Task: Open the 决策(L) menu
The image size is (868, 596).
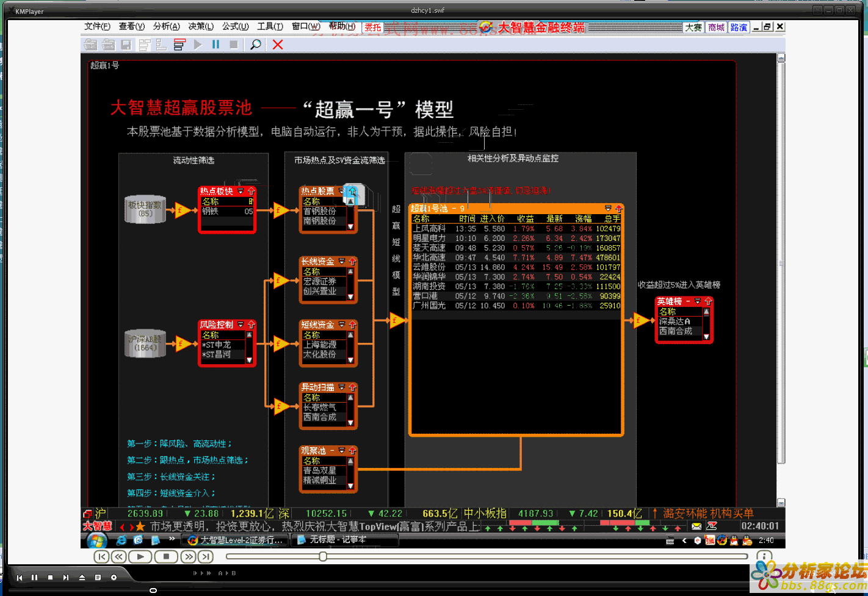Action: tap(201, 26)
